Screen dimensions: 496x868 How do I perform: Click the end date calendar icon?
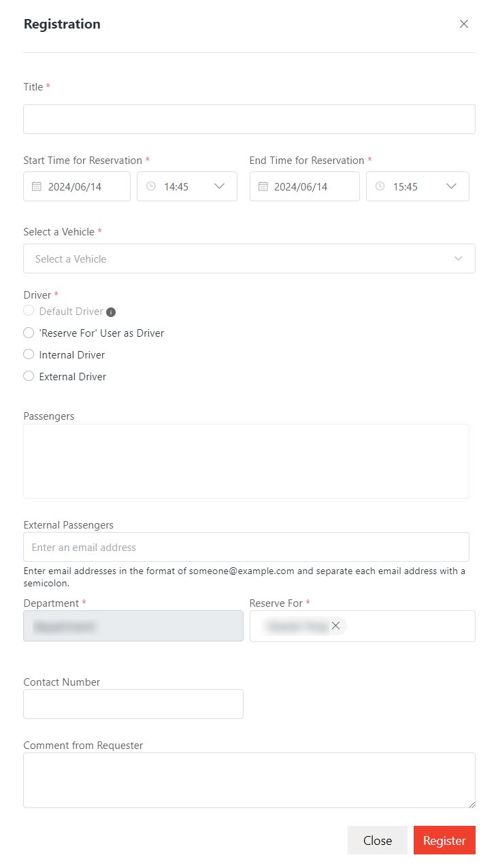(263, 186)
